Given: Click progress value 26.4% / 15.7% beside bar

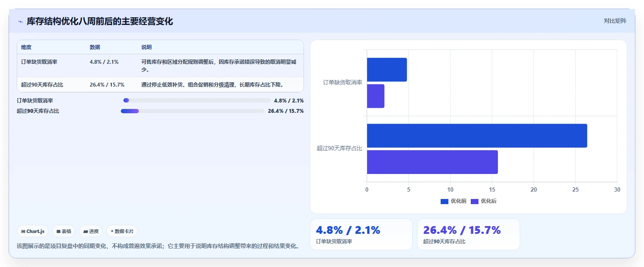Looking at the screenshot, I should pos(286,111).
